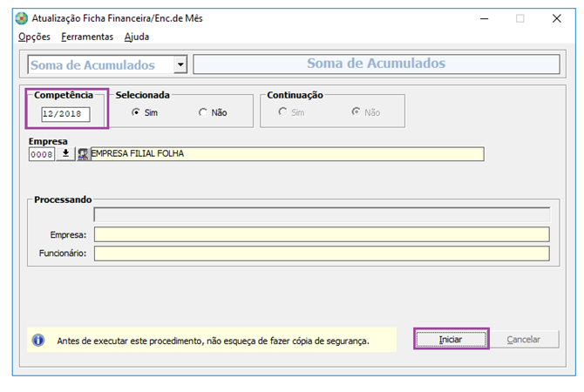584x392 pixels.
Task: Open company search icon next to Empresa field
Action: point(83,154)
